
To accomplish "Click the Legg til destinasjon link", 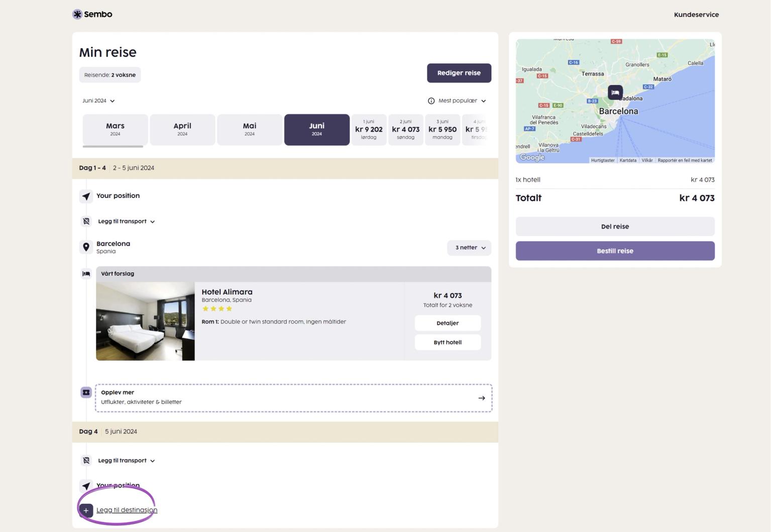I will tap(127, 510).
